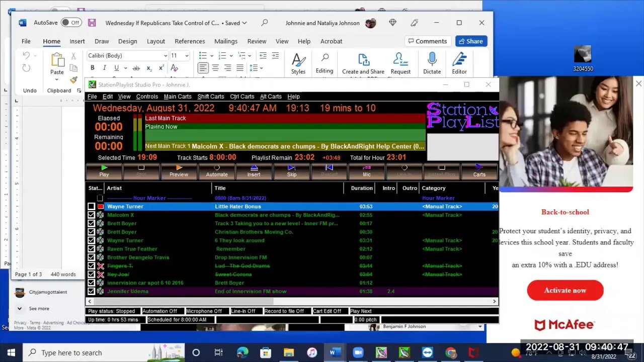Viewport: 644px width, 362px height.
Task: Click the Format Painter brush in Word
Action: [73, 80]
